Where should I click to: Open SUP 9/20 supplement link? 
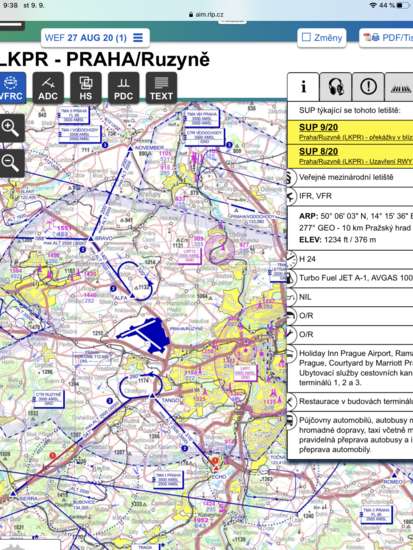318,127
